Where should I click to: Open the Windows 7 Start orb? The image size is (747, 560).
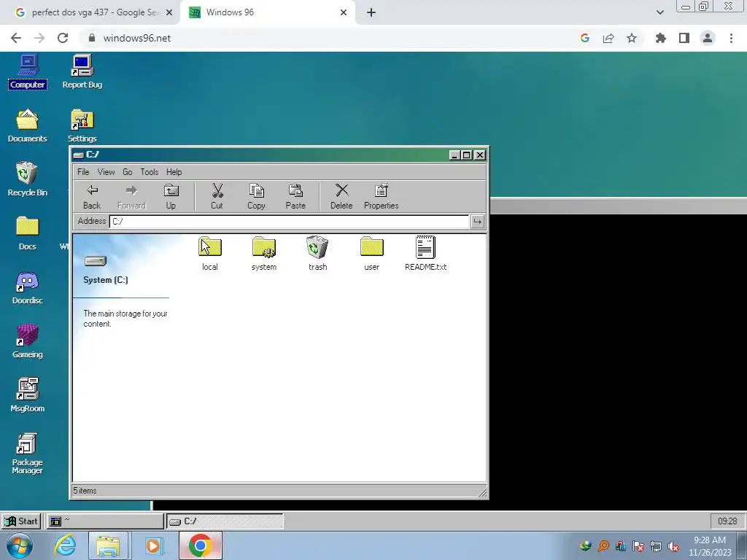pos(20,545)
